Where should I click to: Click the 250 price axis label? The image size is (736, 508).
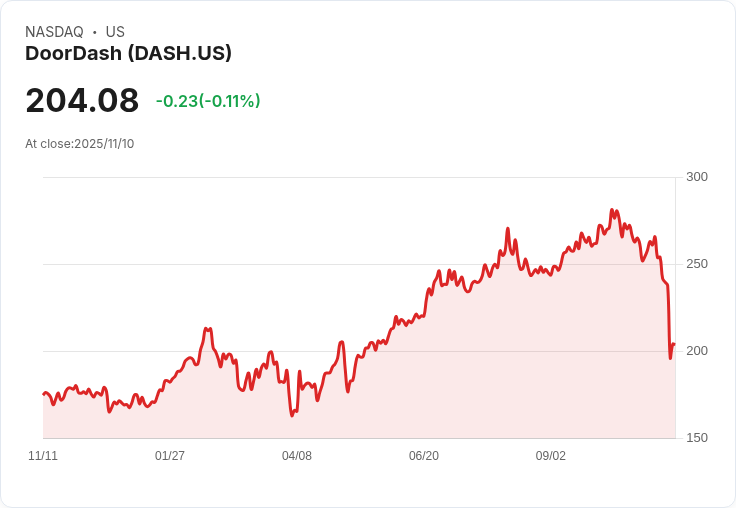tap(697, 264)
